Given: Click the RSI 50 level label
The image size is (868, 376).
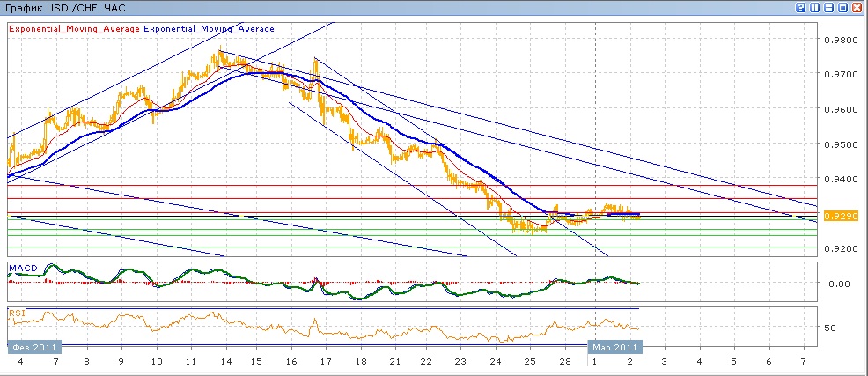Looking at the screenshot, I should [830, 328].
